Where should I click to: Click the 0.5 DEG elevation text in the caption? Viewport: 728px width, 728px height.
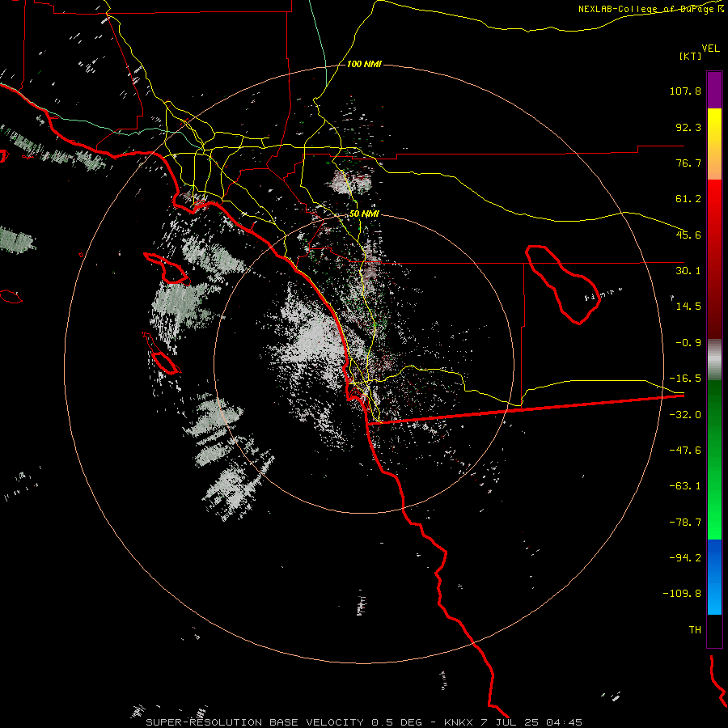396,722
